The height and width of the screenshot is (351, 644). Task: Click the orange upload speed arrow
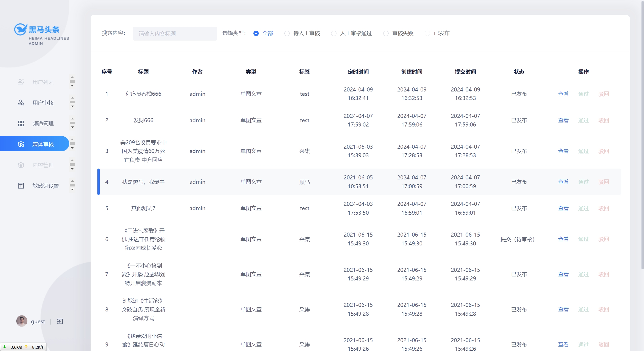(x=26, y=347)
